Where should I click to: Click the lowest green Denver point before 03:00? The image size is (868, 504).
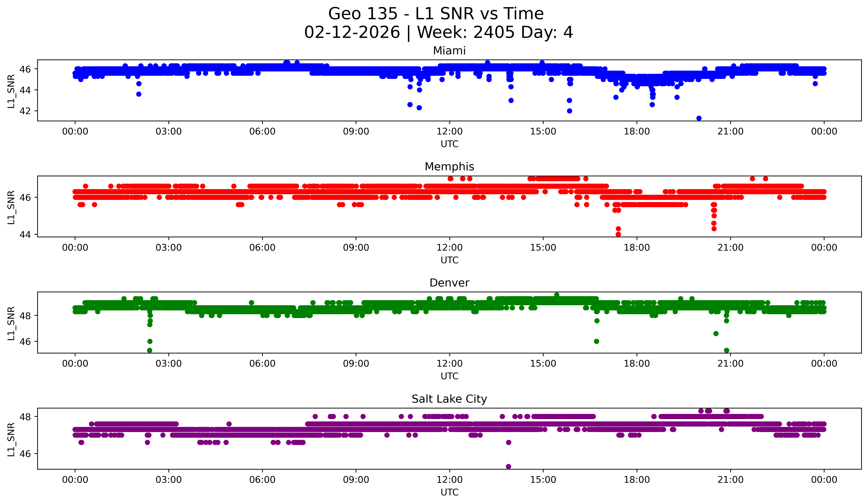[x=150, y=350]
